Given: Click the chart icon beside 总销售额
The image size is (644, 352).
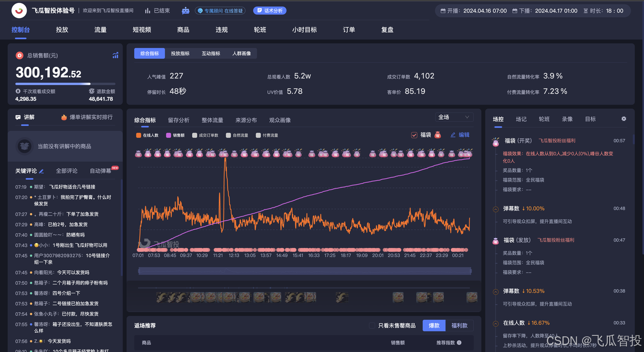Looking at the screenshot, I should coord(116,55).
